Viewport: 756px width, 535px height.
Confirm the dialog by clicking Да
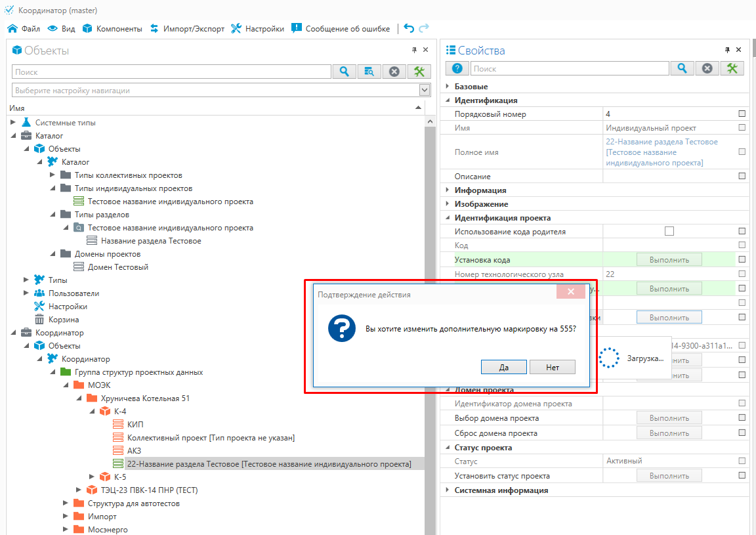click(x=503, y=367)
